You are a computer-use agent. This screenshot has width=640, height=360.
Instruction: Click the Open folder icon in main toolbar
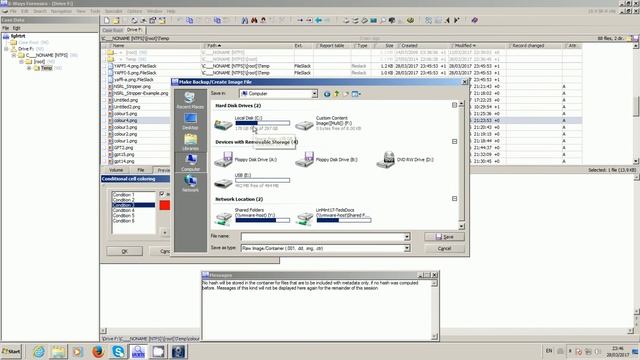[116, 20]
